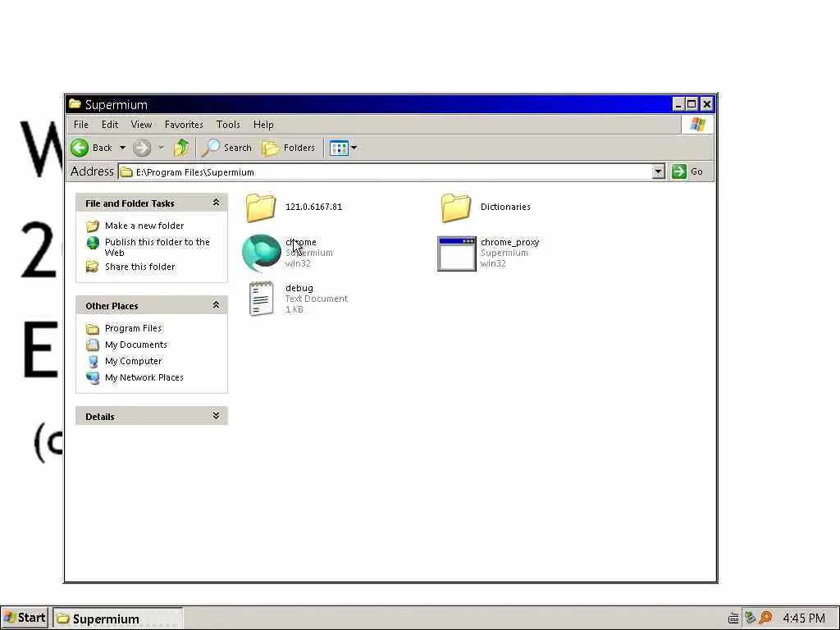Select the 121.0.6167.81 folder icon
Image resolution: width=840 pixels, height=630 pixels.
point(261,208)
